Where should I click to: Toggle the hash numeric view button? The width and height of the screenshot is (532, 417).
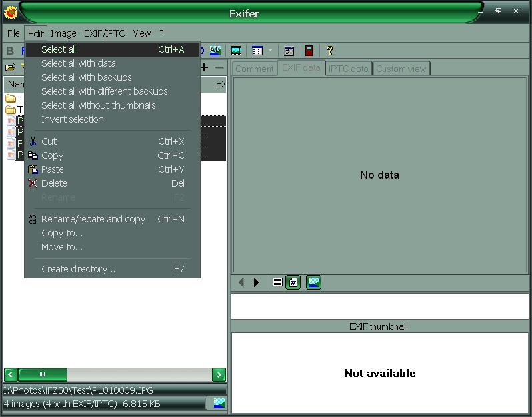293,282
